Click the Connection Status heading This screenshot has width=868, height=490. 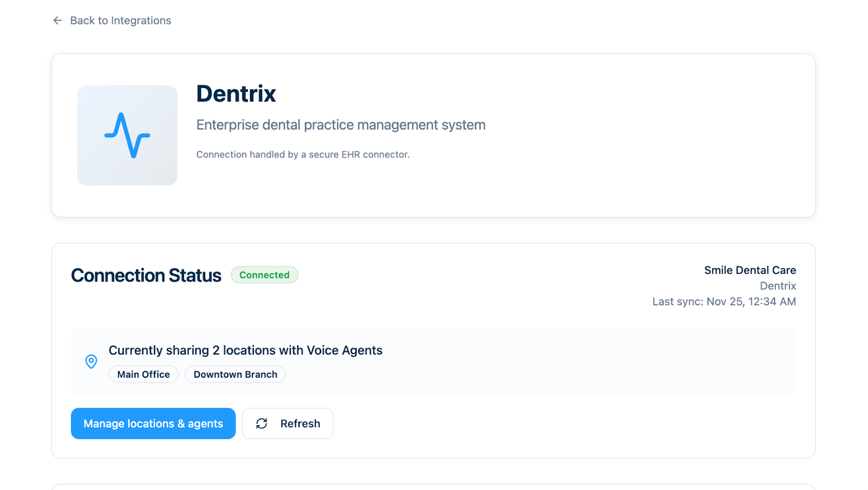point(146,275)
